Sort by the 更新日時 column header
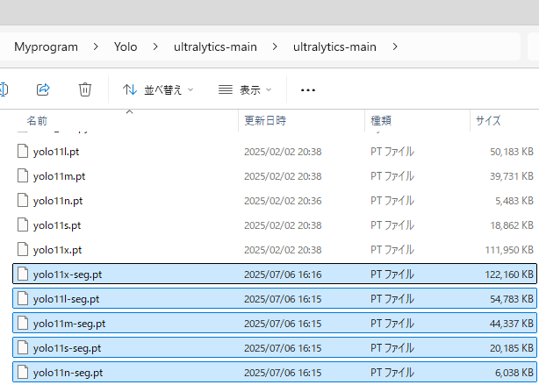 point(265,120)
